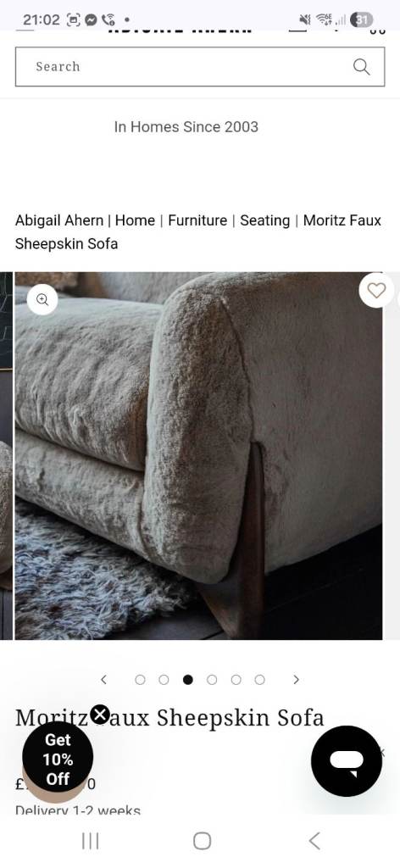The image size is (400, 868).
Task: Claim the Get 10% Off offer
Action: pyautogui.click(x=58, y=759)
